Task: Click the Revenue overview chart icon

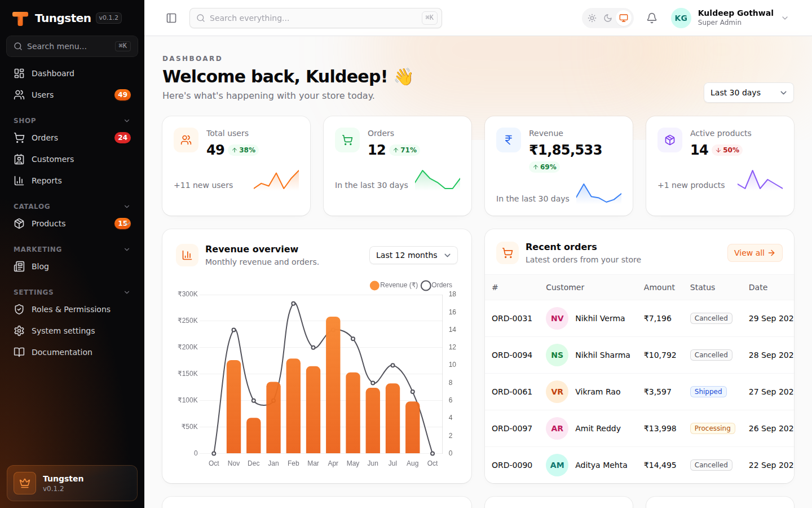Action: tap(187, 255)
